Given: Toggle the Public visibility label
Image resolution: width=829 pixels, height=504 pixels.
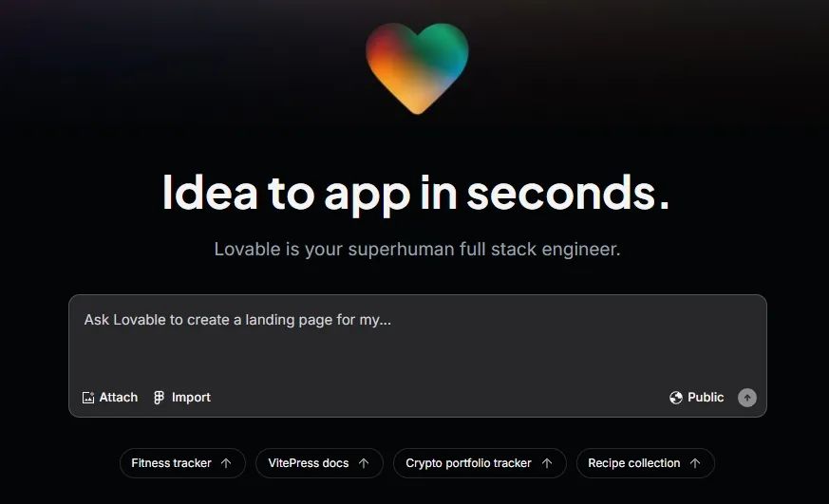Looking at the screenshot, I should (706, 398).
